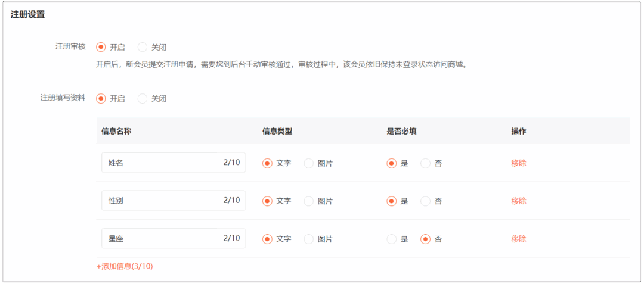The image size is (644, 284).
Task: Select 关闭 for 注册审核
Action: [143, 47]
